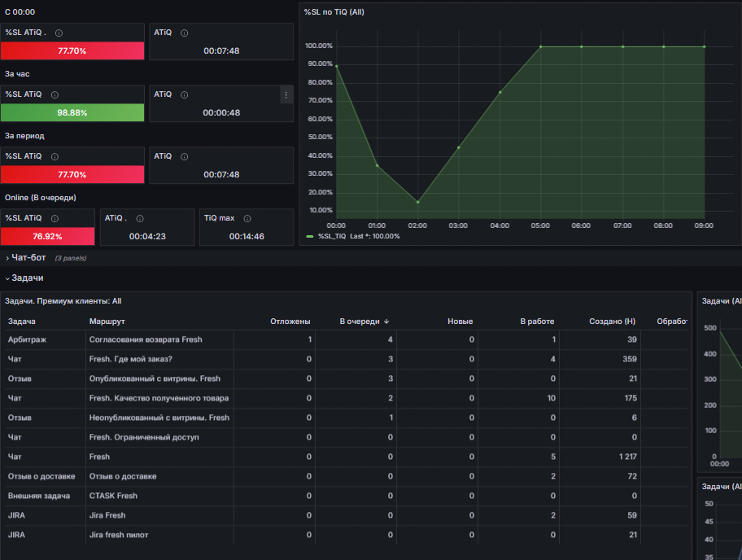742x560 pixels.
Task: Toggle the %SL_TiQ series in chart legend
Action: [332, 236]
